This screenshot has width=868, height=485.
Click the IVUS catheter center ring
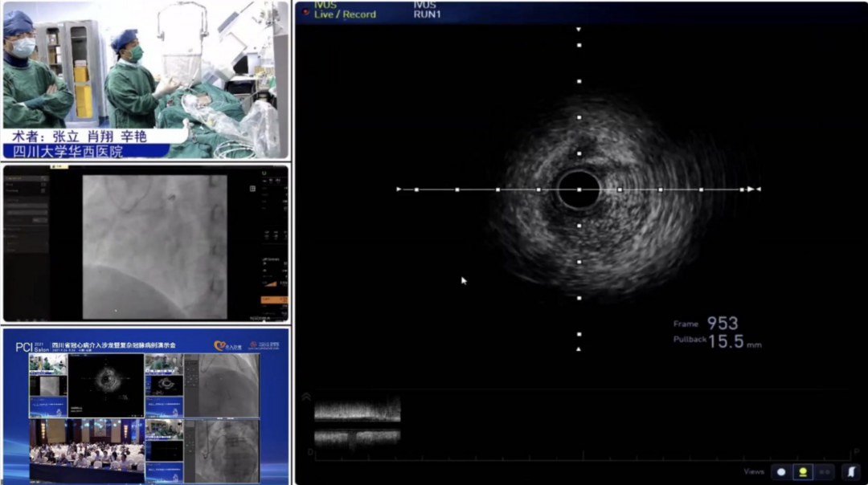[579, 190]
